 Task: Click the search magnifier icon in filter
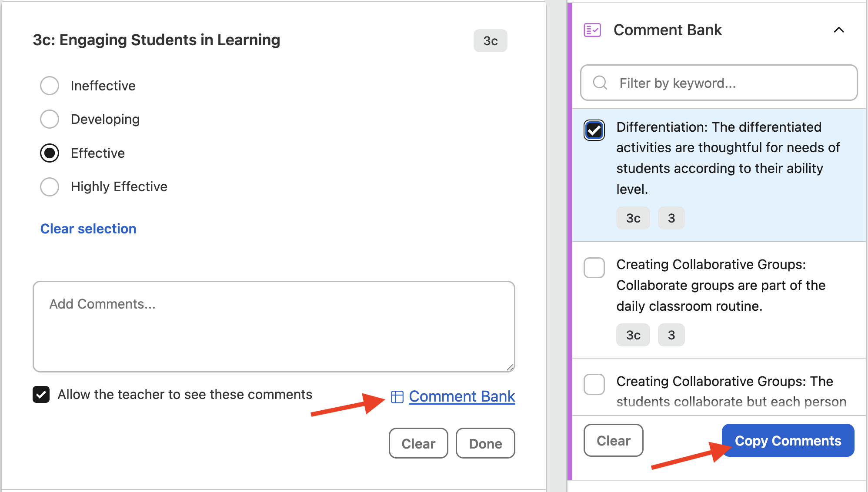600,83
